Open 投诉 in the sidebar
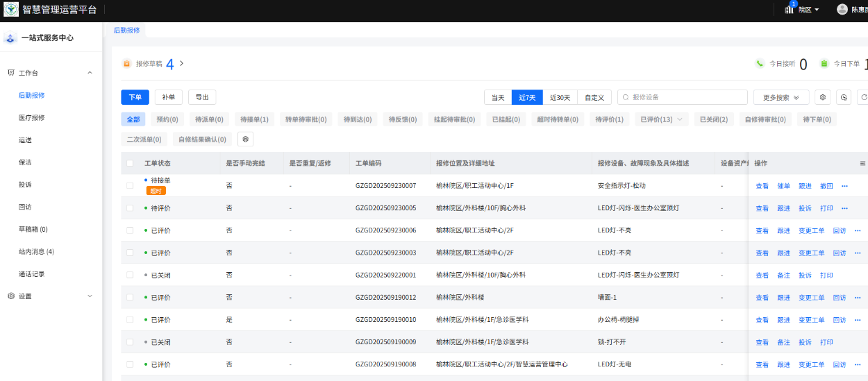Screen dimensions: 868x381 coord(25,185)
